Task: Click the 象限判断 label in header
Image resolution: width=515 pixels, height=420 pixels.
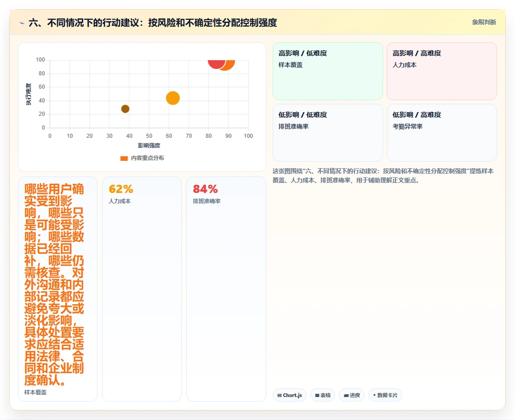Action: 484,23
